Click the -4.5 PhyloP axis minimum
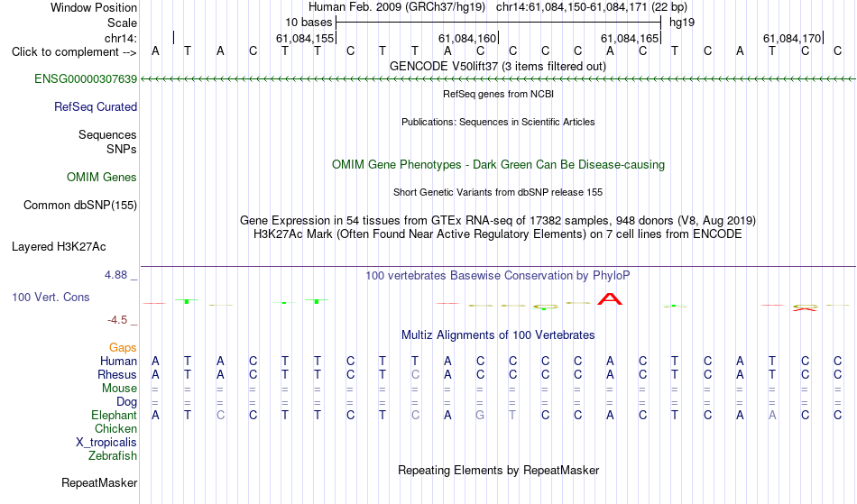This screenshot has width=857, height=504. click(117, 320)
